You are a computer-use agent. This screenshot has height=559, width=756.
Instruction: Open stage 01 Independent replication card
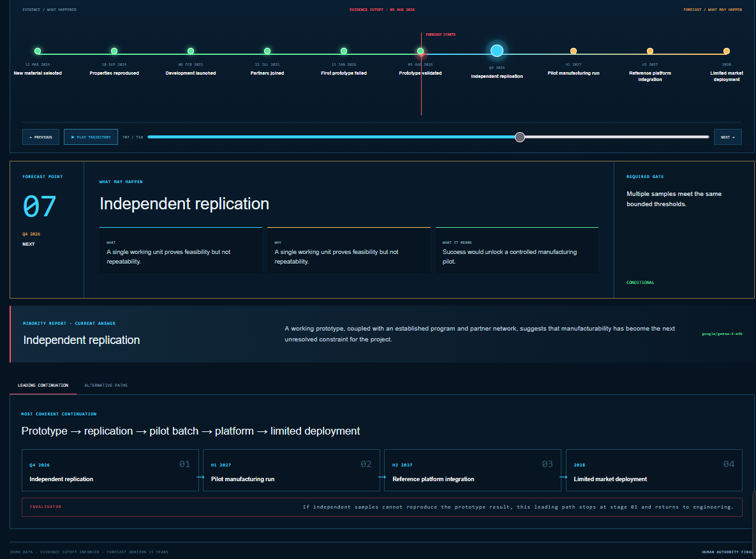(x=110, y=470)
